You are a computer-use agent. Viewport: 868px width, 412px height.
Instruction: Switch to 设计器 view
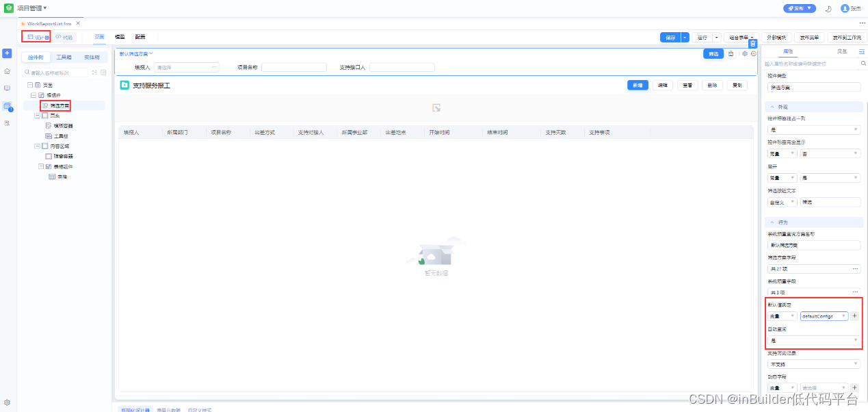coord(38,37)
